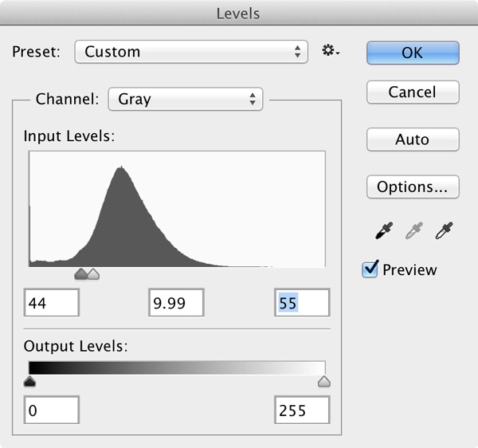
Task: Click the input shadow value field 44
Action: [52, 303]
